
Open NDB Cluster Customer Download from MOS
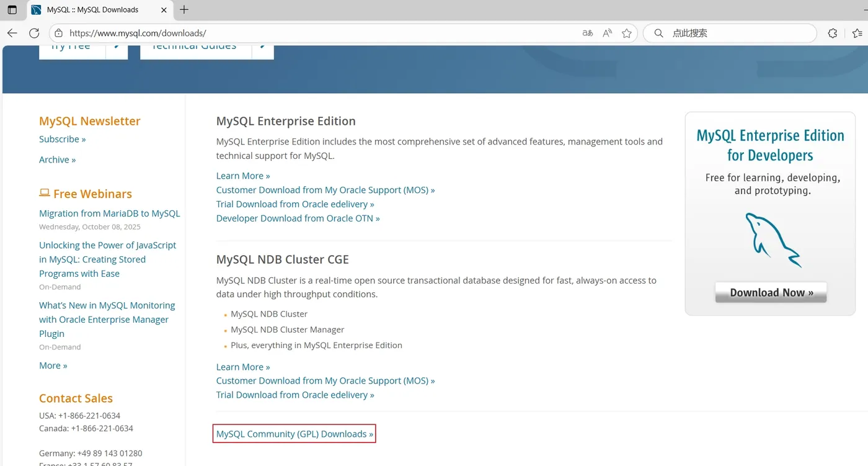[325, 381]
